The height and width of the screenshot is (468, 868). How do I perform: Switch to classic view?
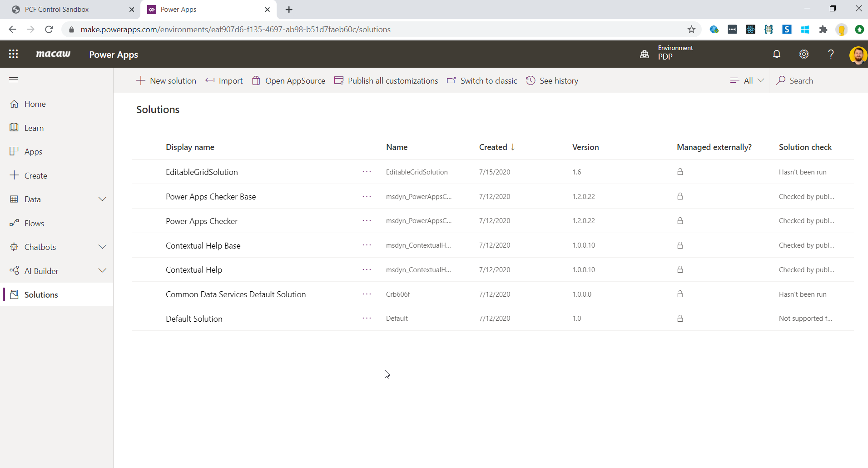(x=482, y=80)
